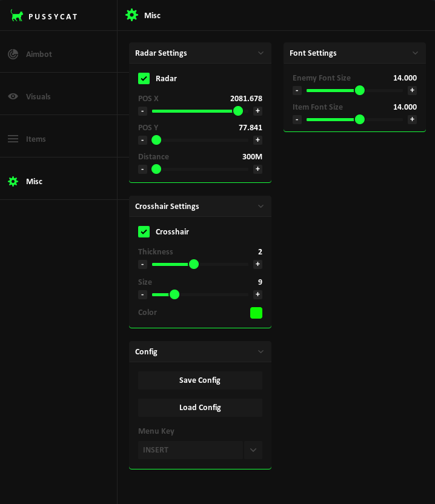Viewport: 435px width, 504px height.
Task: Collapse the Font Settings panel
Action: pyautogui.click(x=415, y=53)
